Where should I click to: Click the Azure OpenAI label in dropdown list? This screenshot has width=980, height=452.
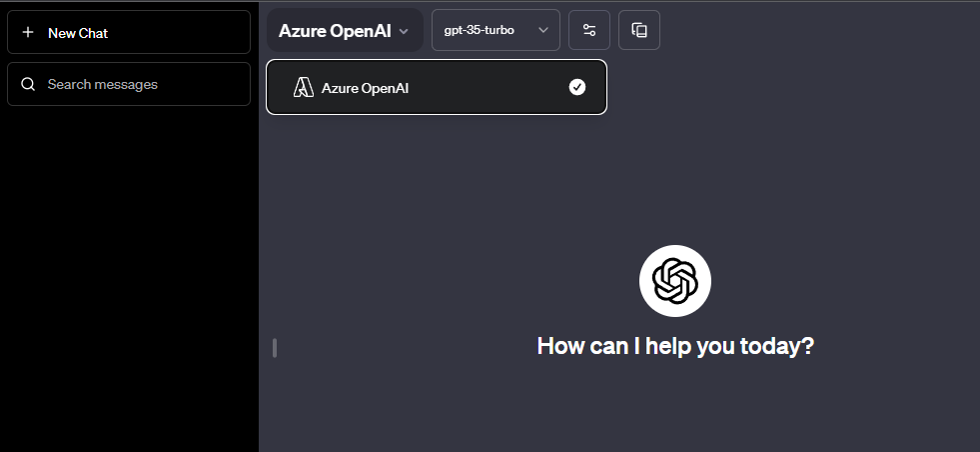(365, 88)
